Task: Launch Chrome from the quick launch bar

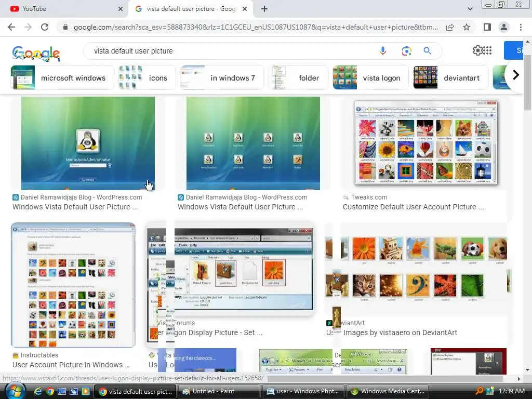Action: [x=50, y=391]
